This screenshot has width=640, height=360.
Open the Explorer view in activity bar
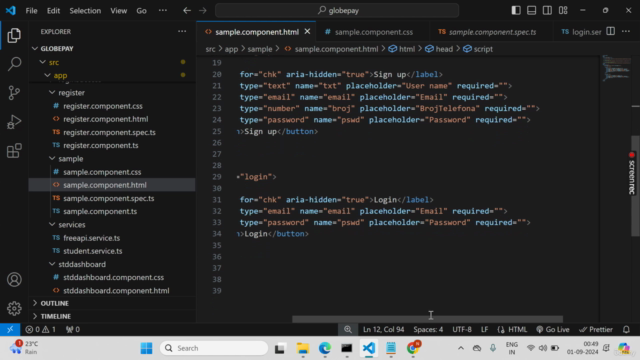tap(14, 36)
